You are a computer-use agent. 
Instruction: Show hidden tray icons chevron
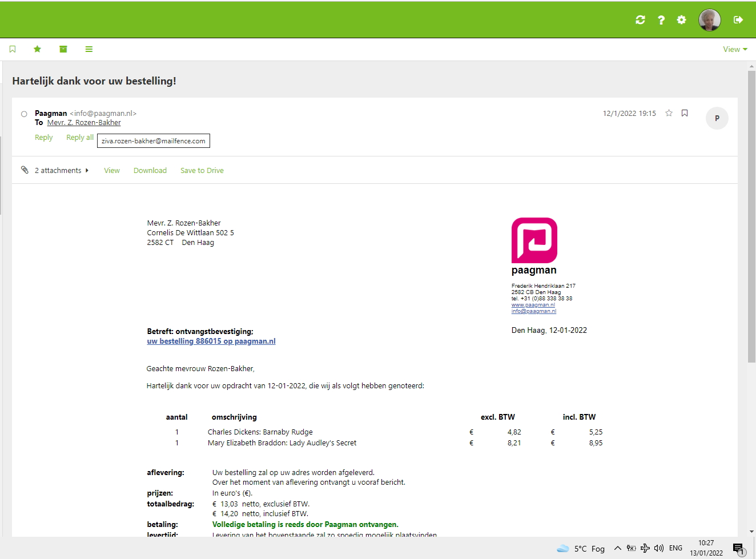617,548
